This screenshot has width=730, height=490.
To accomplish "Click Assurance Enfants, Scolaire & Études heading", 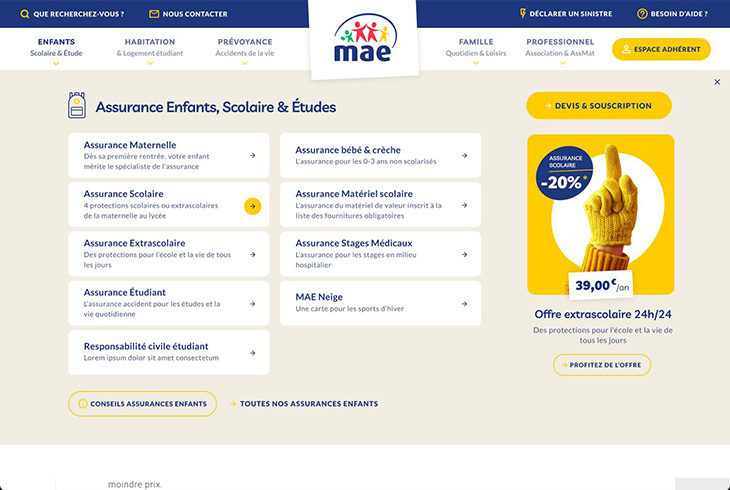I will pyautogui.click(x=216, y=107).
